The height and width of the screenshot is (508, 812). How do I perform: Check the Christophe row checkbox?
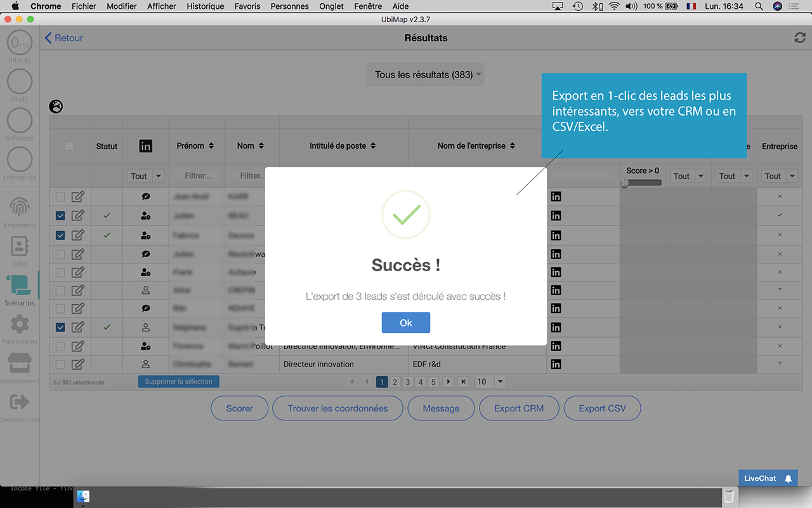(x=60, y=364)
